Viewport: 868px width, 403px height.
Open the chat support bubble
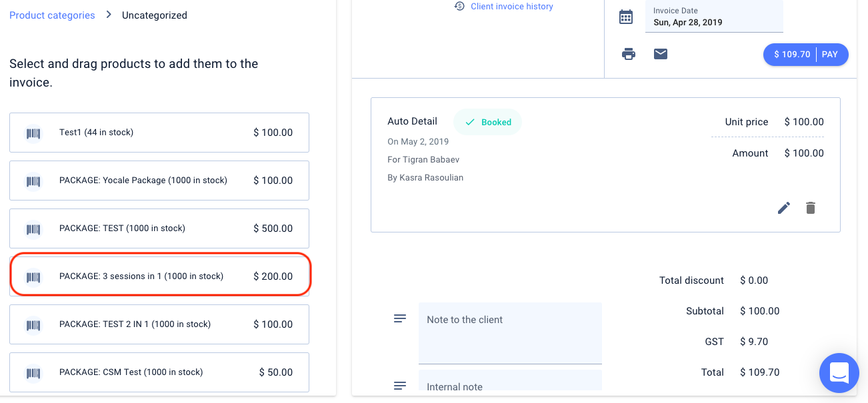coord(839,373)
